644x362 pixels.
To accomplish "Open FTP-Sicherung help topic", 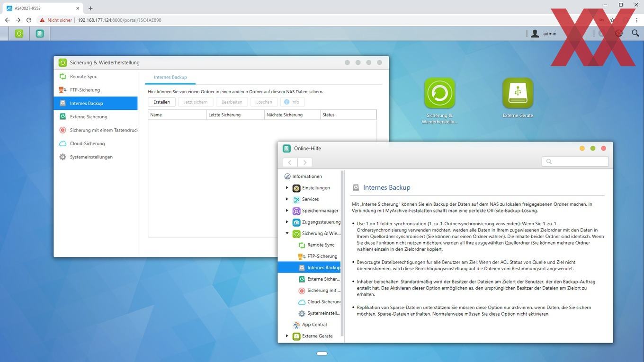I will [x=322, y=256].
